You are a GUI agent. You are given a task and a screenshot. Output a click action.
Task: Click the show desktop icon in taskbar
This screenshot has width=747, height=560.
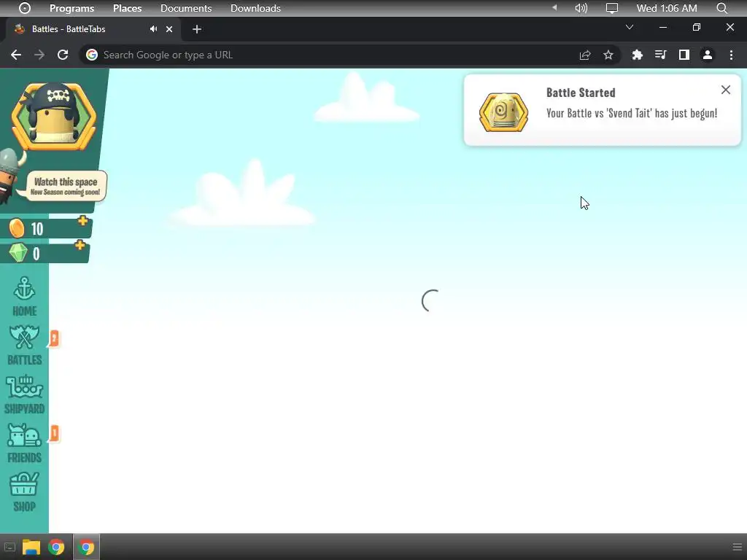9,547
